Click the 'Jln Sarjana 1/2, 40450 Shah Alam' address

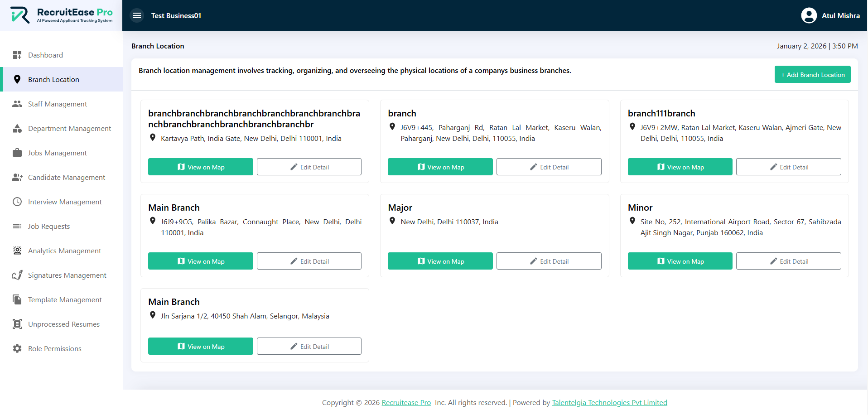pyautogui.click(x=245, y=316)
